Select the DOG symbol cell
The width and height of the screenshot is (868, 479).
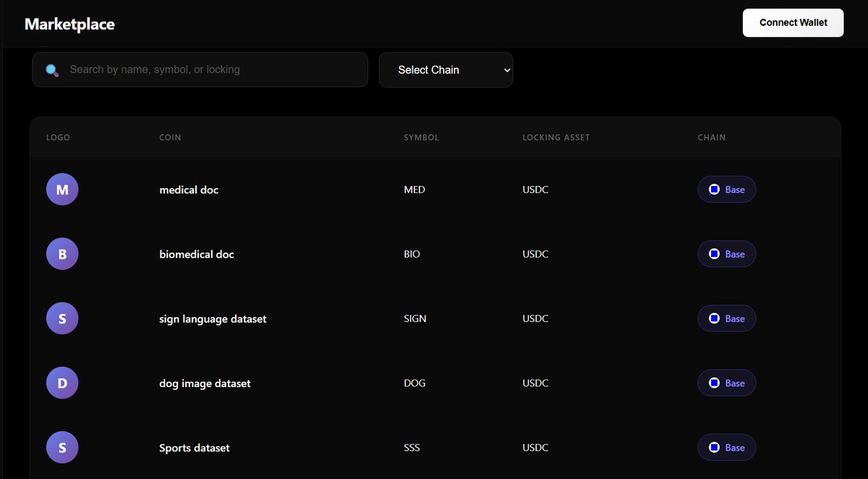coord(414,383)
